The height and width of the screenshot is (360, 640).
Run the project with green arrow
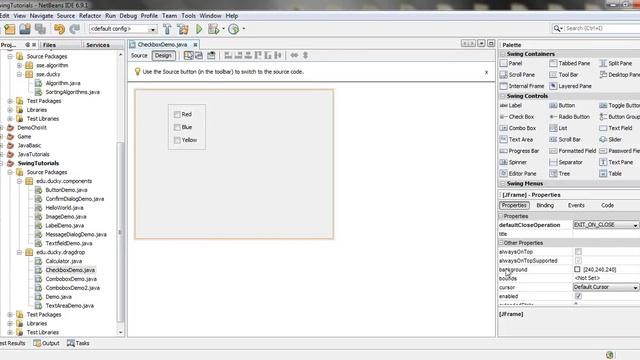pyautogui.click(x=199, y=29)
